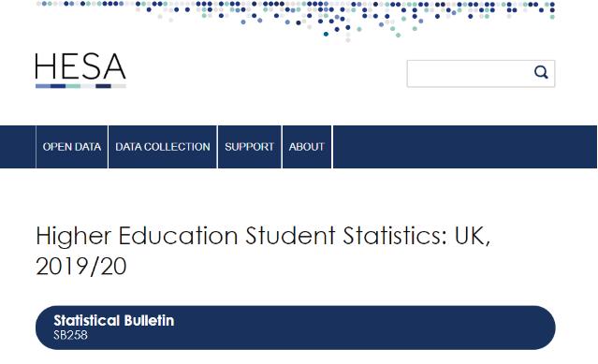The image size is (598, 364).
Task: Click the Statistical Bulletin title text
Action: coord(113,321)
